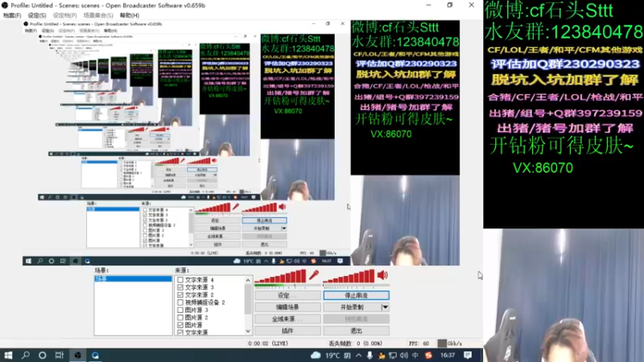Click the 设定... settings button

tap(287, 295)
